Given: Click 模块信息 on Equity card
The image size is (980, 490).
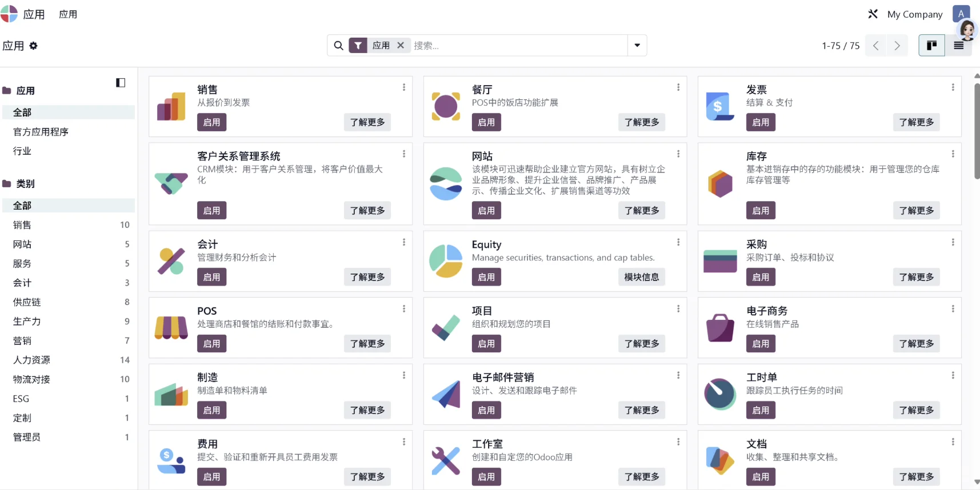Looking at the screenshot, I should click(x=642, y=277).
